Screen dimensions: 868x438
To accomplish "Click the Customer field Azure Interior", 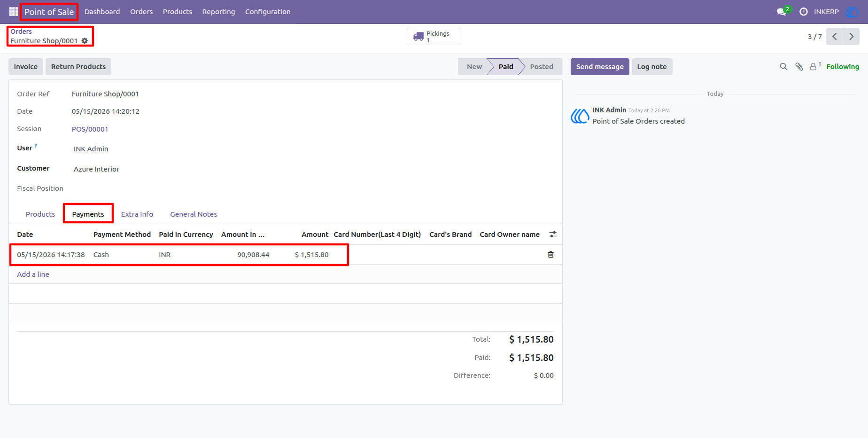I will (96, 169).
